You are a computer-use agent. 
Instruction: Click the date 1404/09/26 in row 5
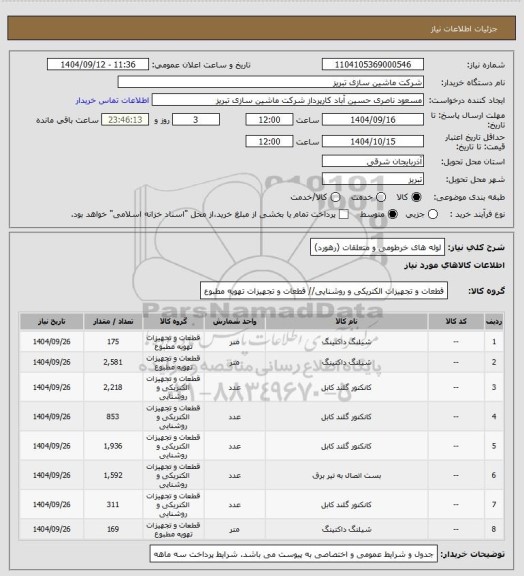tap(51, 446)
